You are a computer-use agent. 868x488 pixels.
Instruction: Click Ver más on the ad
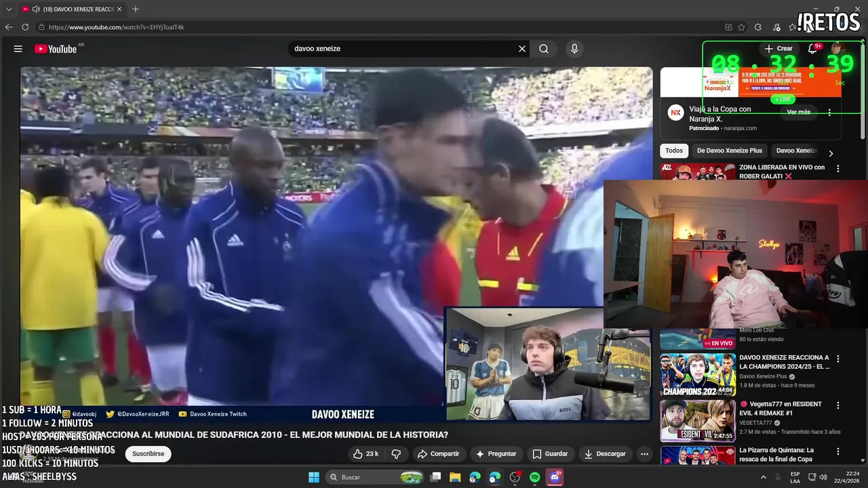click(799, 113)
